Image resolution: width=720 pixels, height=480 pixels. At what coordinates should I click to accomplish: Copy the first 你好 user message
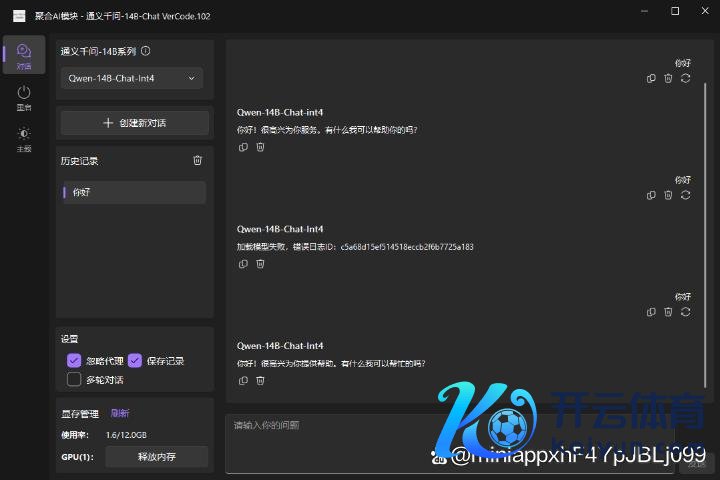tap(651, 78)
